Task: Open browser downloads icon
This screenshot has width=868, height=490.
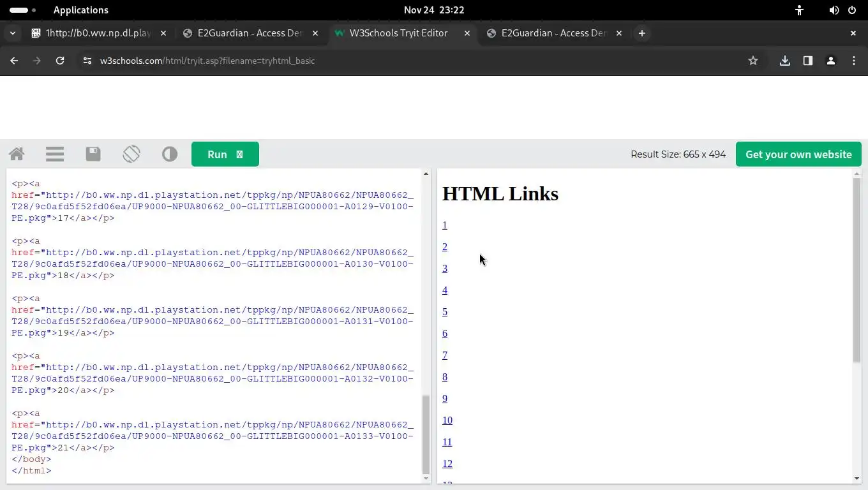Action: [x=785, y=61]
